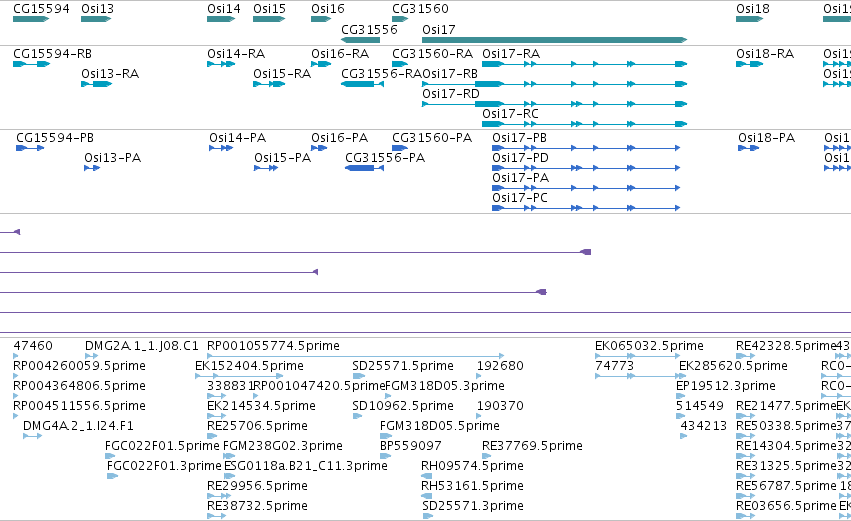Screen dimensions: 851x521
Task: Select the DMG4A.2_1.I24.F1 EST label
Action: pyautogui.click(x=78, y=426)
